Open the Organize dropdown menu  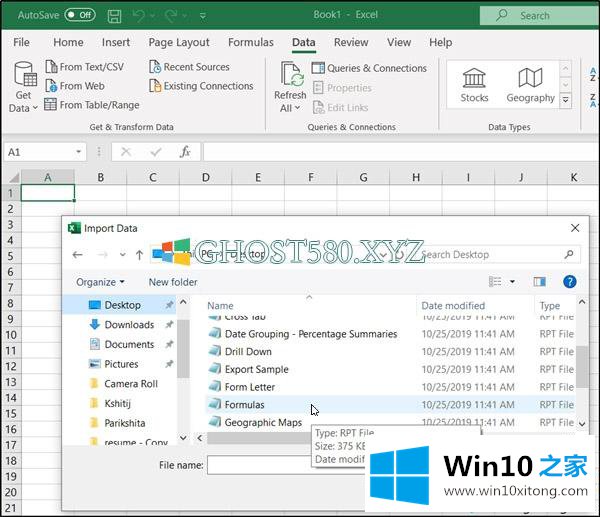pos(100,282)
